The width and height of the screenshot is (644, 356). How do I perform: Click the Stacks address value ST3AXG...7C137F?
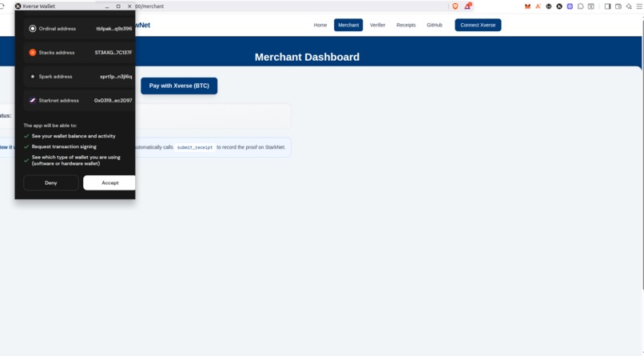click(113, 53)
